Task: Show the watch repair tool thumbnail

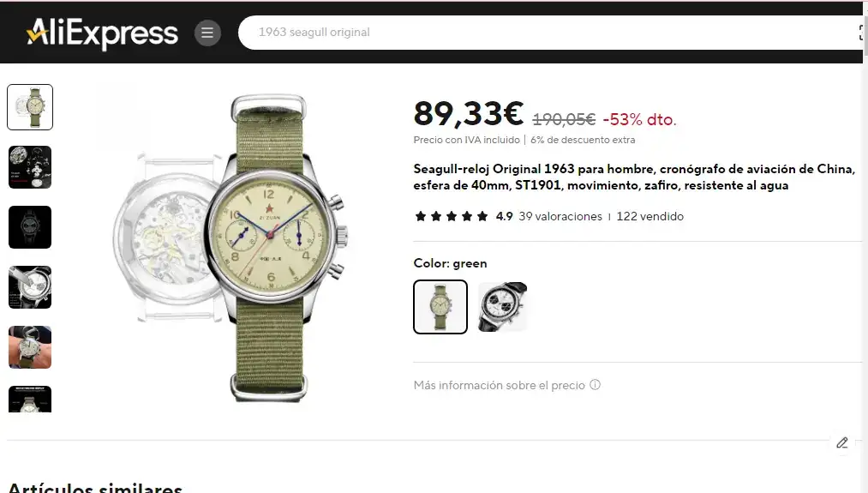Action: (x=30, y=287)
